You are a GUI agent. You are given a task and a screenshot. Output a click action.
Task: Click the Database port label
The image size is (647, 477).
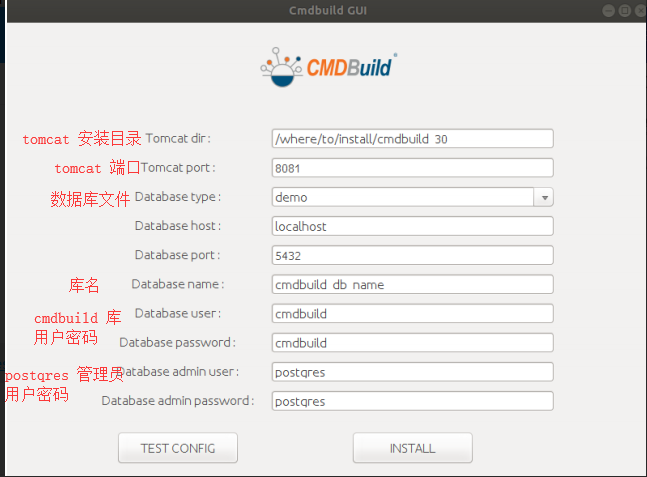point(178,255)
